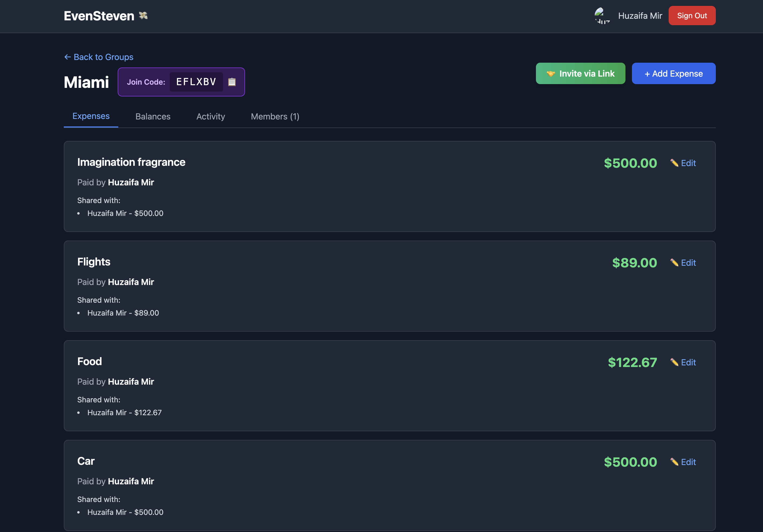The image size is (763, 532).
Task: Click the user avatar image
Action: (602, 16)
